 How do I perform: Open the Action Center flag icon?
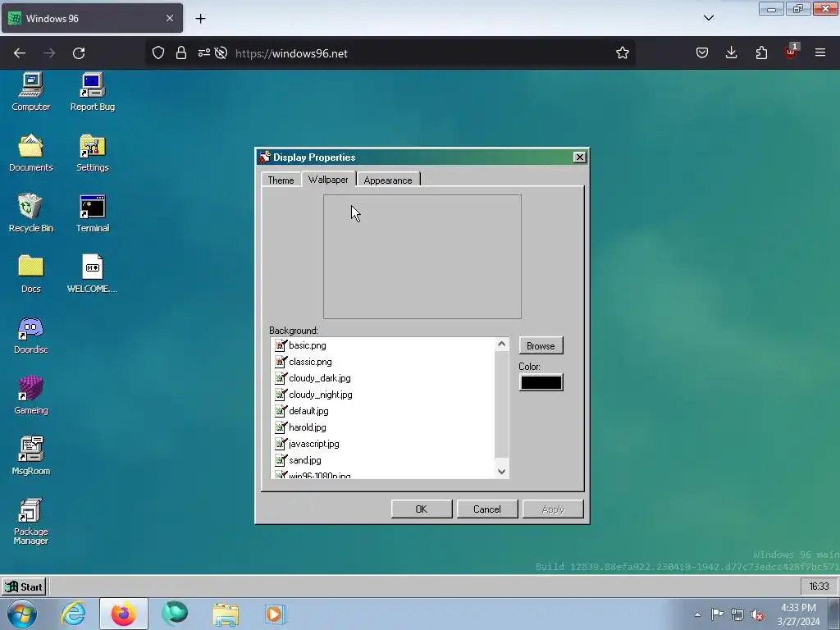point(717,614)
